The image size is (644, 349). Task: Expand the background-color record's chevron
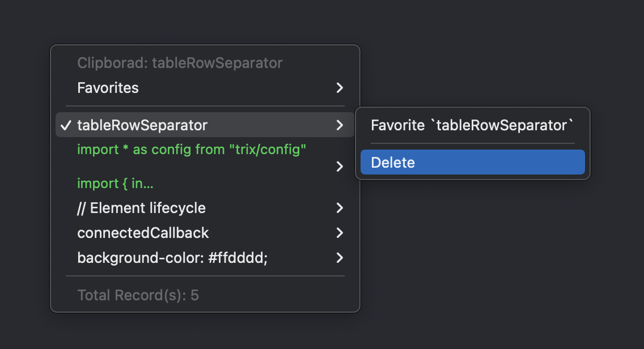pyautogui.click(x=339, y=258)
